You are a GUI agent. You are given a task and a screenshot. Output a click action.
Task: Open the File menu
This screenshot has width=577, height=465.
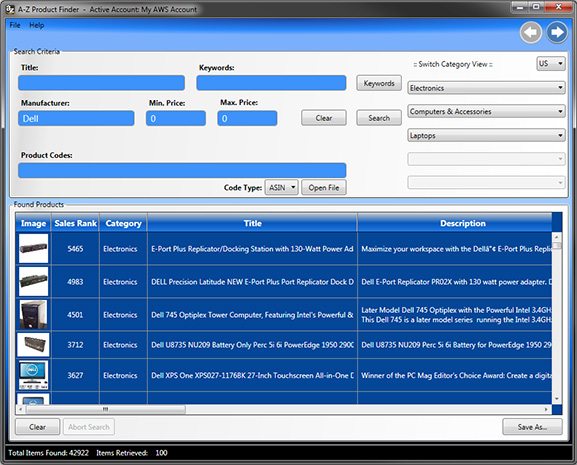[x=15, y=25]
